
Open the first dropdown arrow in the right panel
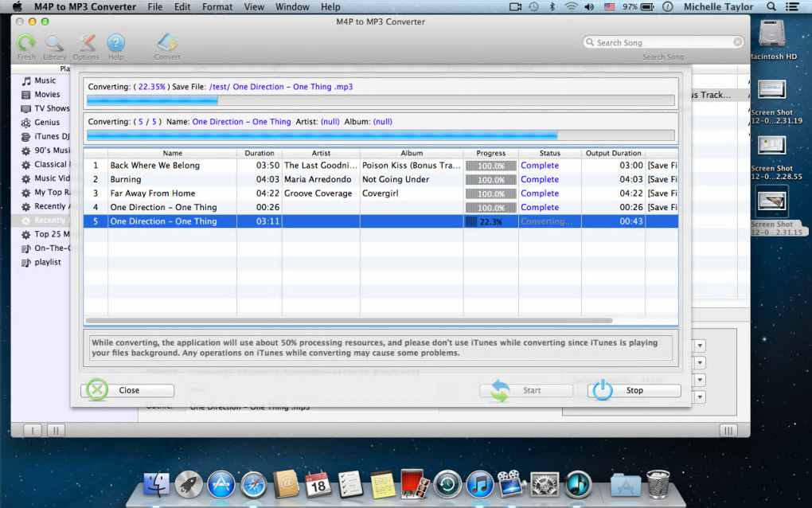(x=700, y=346)
